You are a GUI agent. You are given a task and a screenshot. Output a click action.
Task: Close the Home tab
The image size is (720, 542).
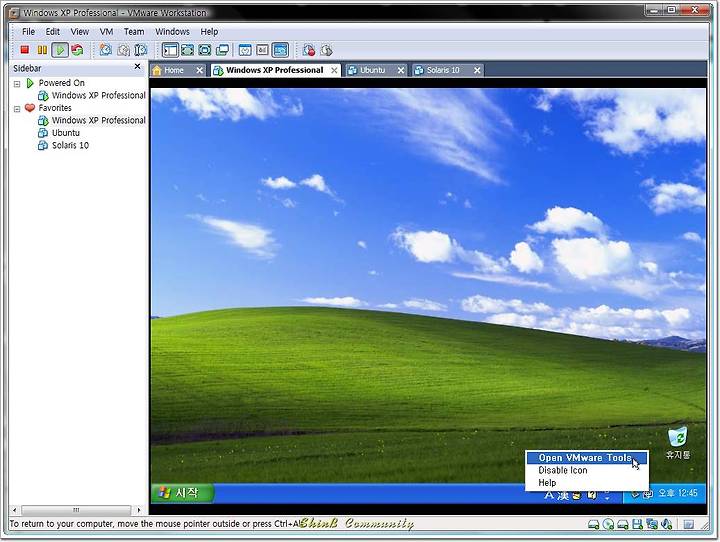click(x=199, y=70)
